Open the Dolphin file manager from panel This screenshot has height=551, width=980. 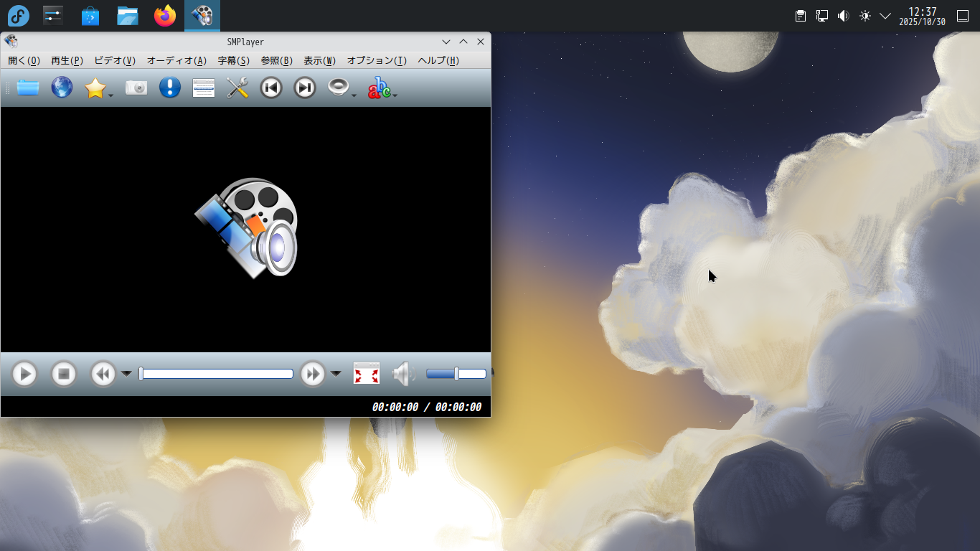click(128, 16)
